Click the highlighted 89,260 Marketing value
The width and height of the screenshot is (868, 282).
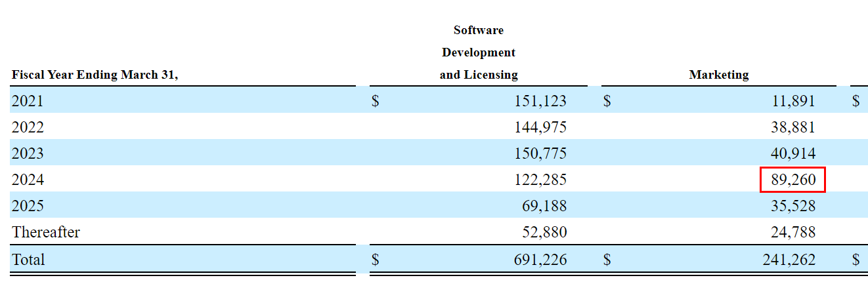pos(792,180)
